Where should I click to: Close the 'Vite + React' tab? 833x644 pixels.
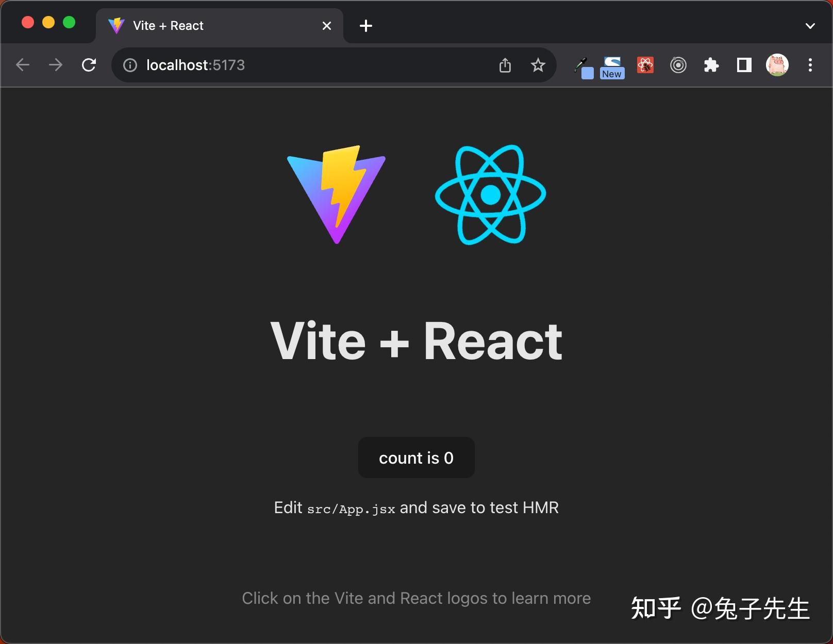(x=327, y=26)
